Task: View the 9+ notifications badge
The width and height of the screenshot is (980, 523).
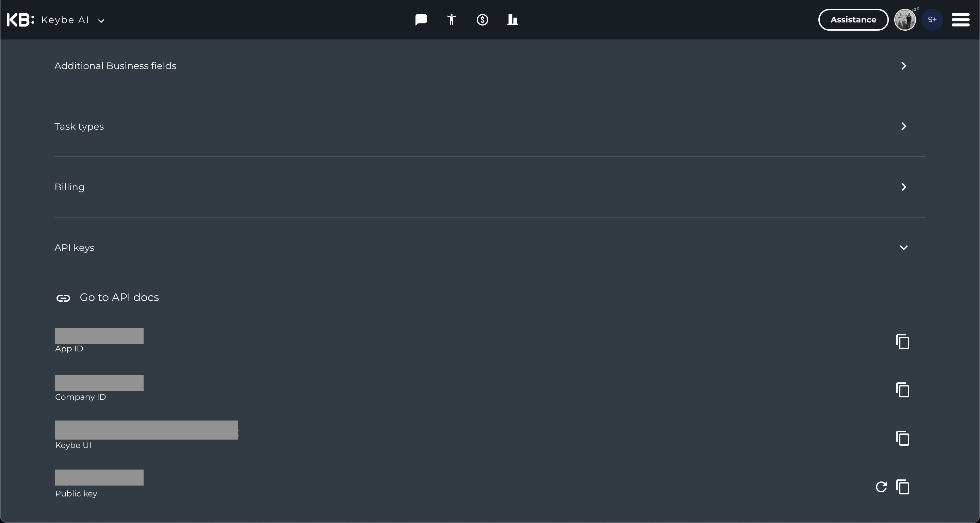Action: (932, 20)
